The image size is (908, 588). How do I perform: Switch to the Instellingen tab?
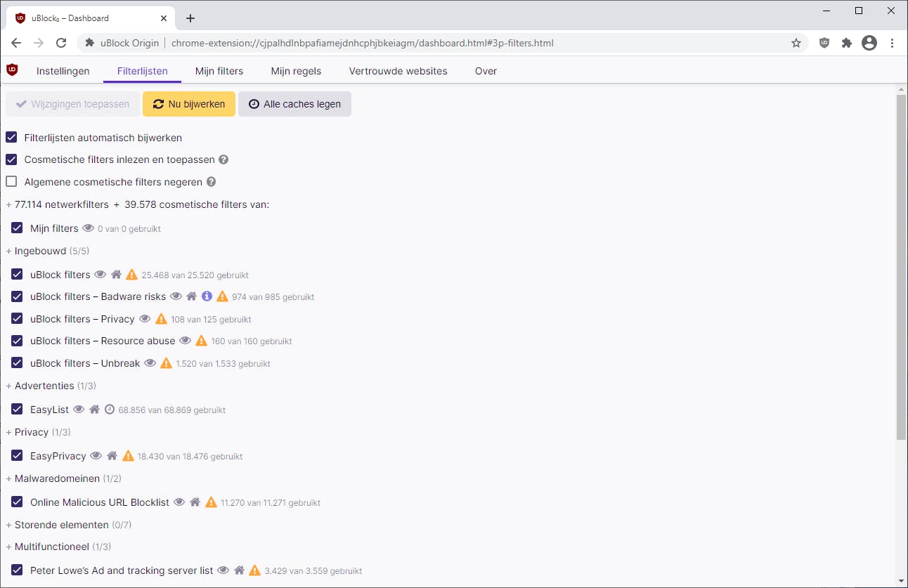click(x=63, y=71)
